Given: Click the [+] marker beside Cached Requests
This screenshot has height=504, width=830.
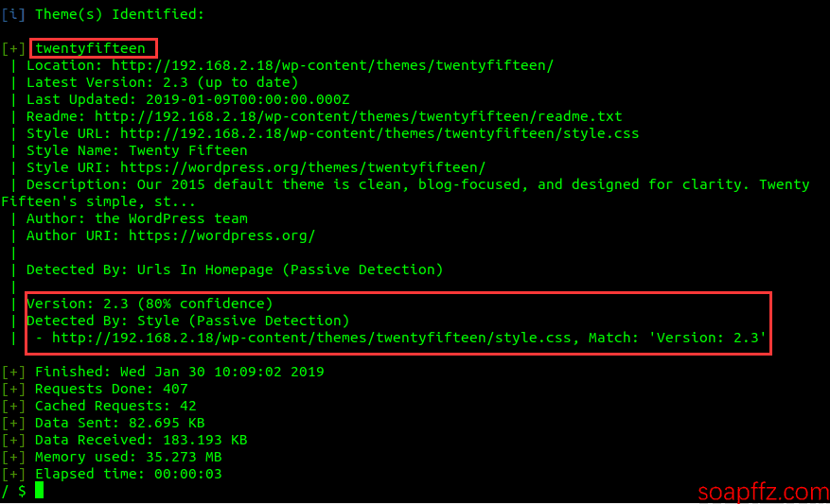Looking at the screenshot, I should [x=13, y=406].
